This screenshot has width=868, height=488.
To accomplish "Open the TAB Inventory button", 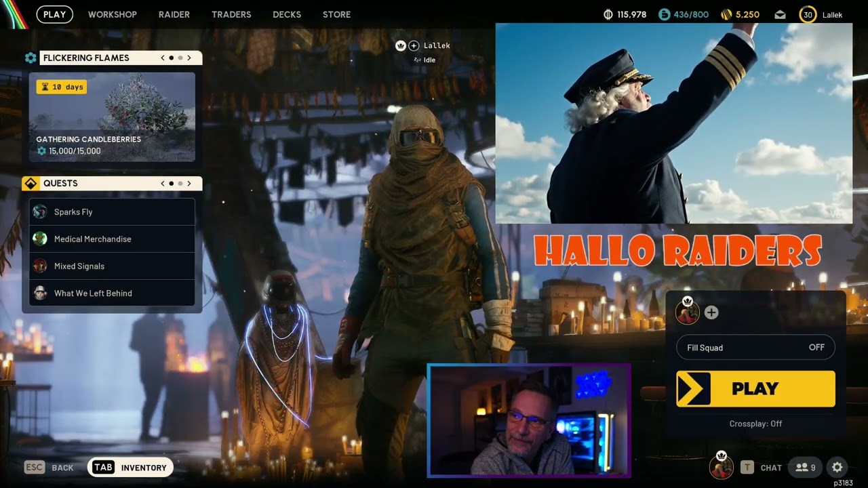I will (x=131, y=467).
